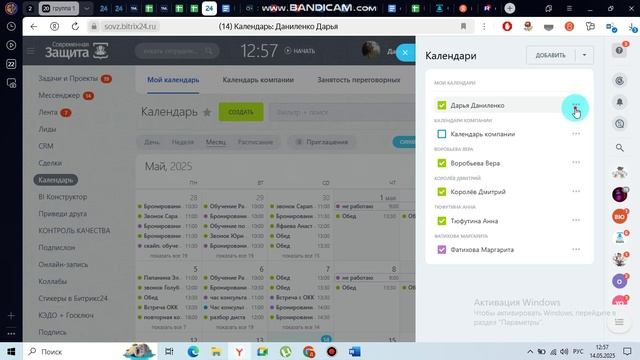Viewport: 640px width, 360px height.
Task: Open the page lock security icon
Action: [94, 27]
